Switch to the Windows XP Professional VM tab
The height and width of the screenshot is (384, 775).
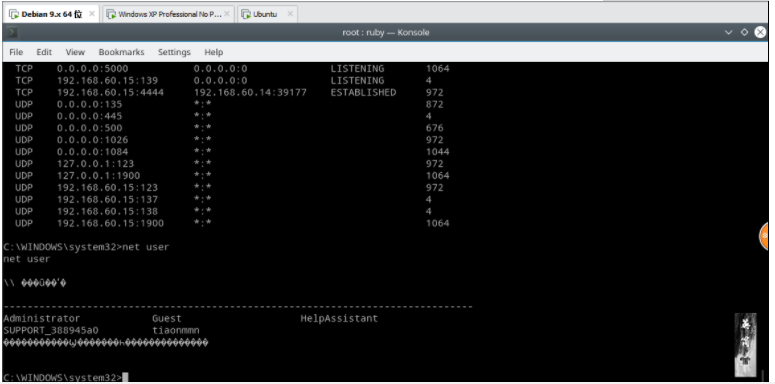169,14
